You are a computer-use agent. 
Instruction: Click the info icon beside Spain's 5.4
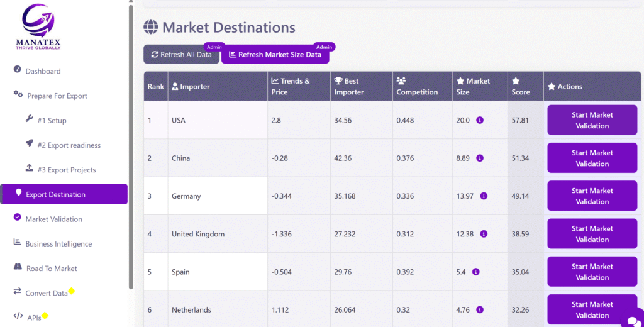pos(475,272)
